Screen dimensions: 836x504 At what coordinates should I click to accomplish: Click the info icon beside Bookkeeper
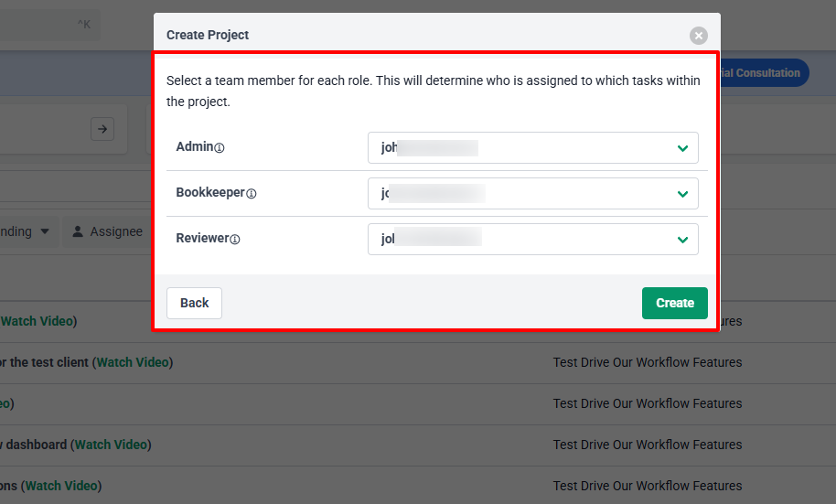pyautogui.click(x=252, y=194)
